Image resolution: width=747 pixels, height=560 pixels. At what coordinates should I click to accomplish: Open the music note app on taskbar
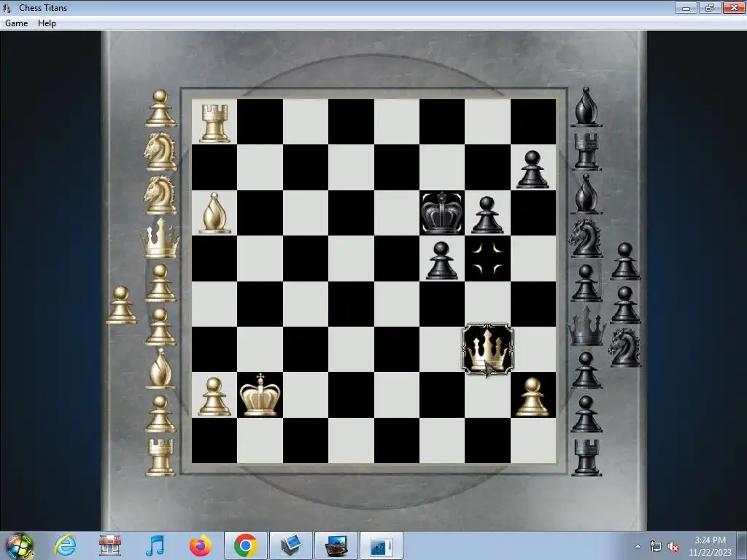pos(155,545)
